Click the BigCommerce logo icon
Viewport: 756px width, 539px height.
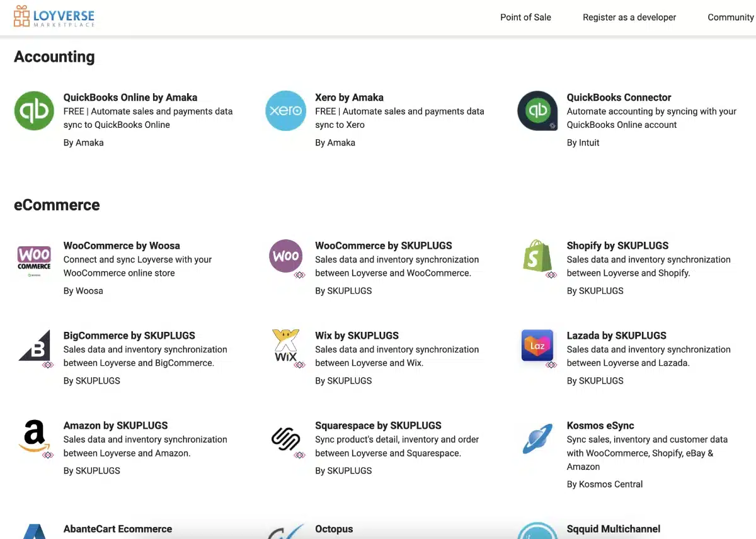(34, 346)
